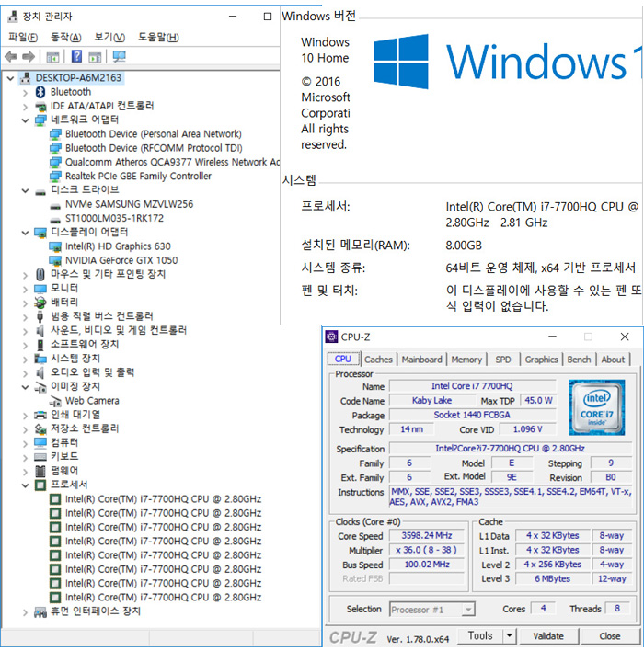Switch to the SPD tab in CPU-Z

[502, 360]
